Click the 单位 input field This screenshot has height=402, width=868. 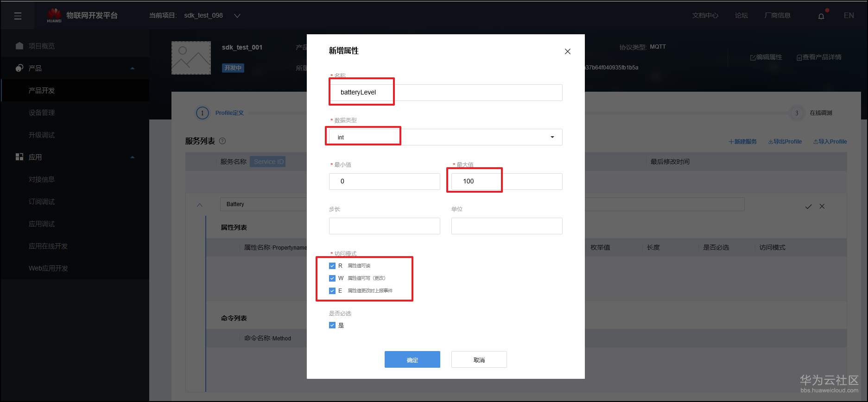(x=507, y=226)
